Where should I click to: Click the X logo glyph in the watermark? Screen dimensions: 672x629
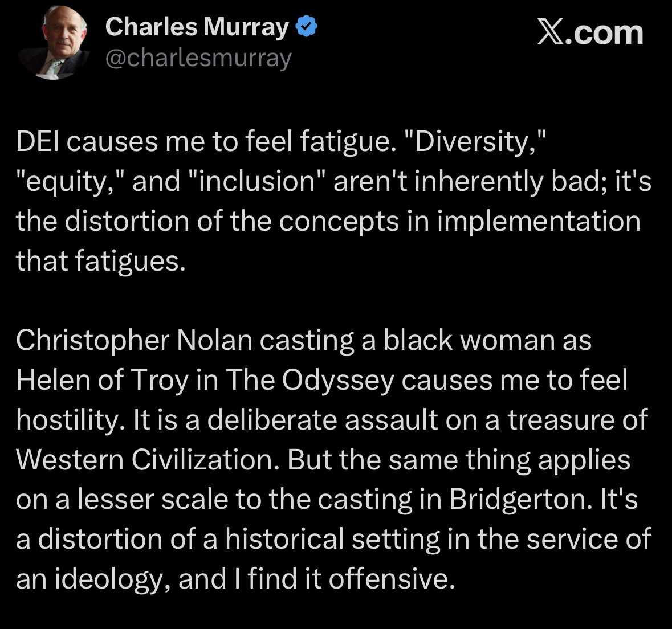coord(550,33)
